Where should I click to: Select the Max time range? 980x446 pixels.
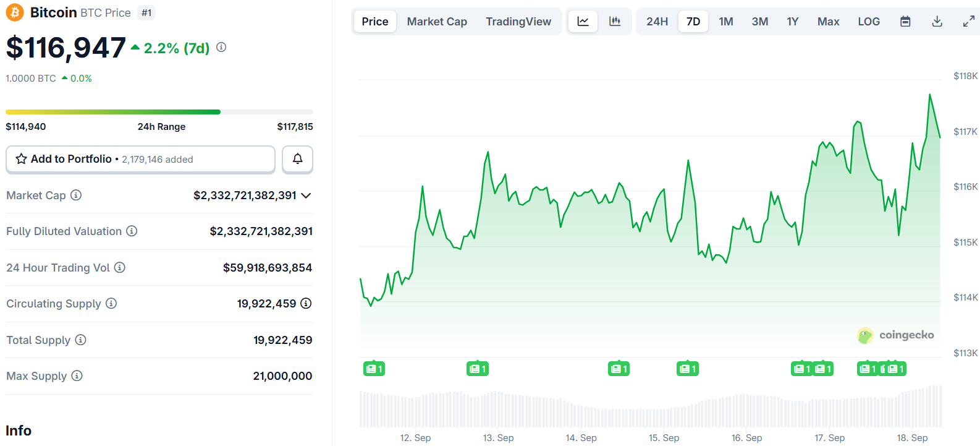click(x=829, y=21)
